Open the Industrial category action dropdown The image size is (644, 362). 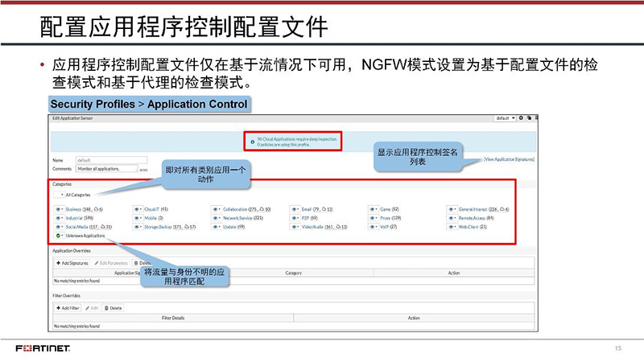[x=59, y=218]
